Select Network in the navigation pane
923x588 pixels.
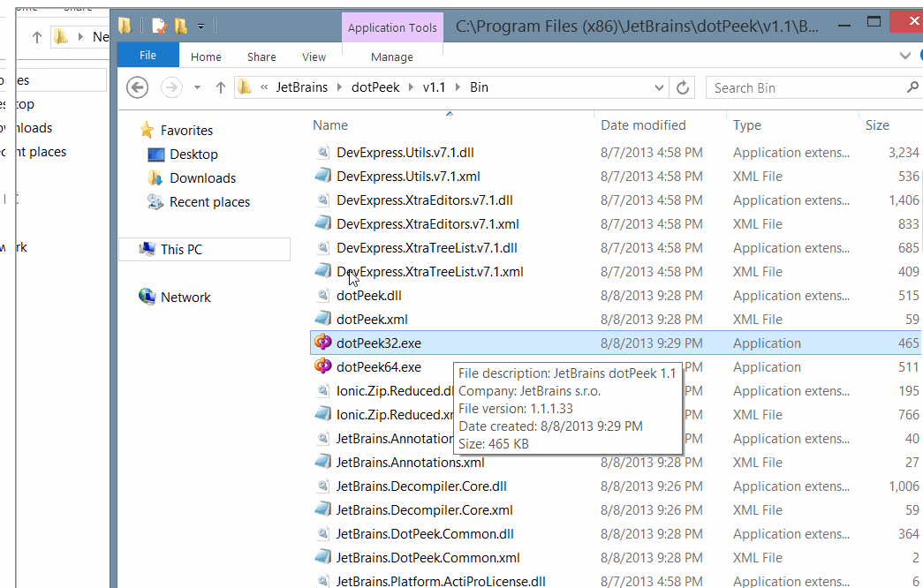pyautogui.click(x=185, y=298)
